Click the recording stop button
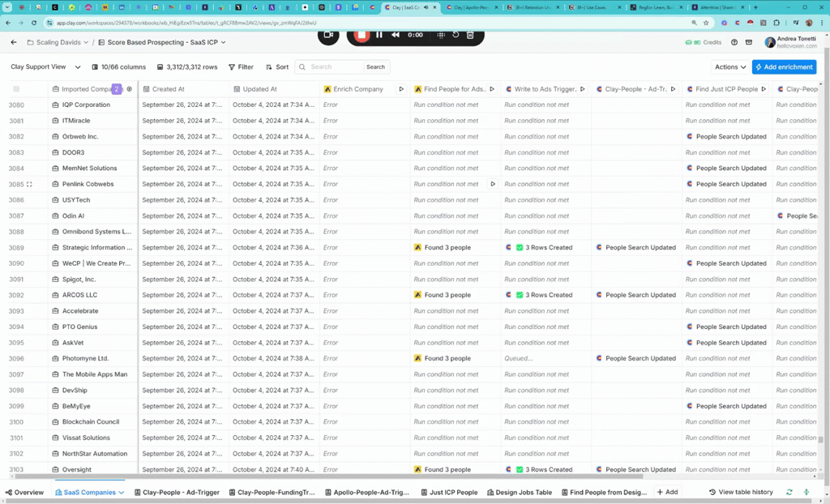Image resolution: width=830 pixels, height=504 pixels. (x=362, y=35)
